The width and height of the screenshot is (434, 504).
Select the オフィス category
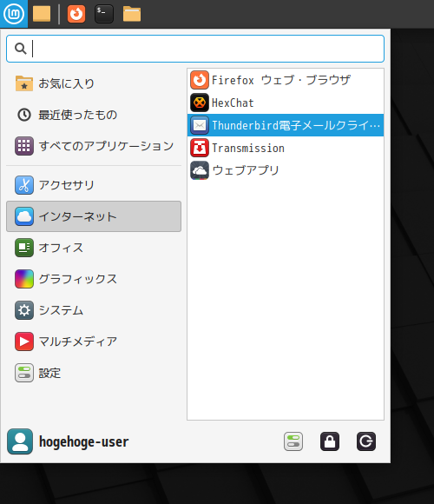pos(94,248)
